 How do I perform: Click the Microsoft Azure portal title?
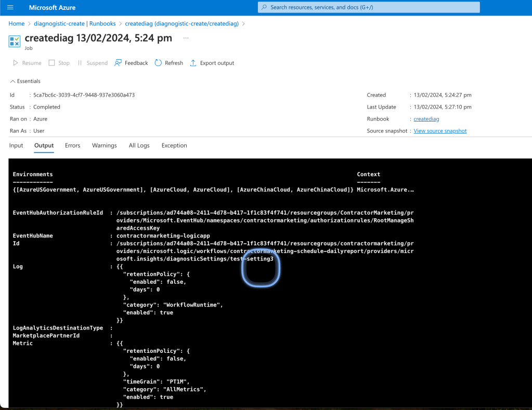pos(52,7)
